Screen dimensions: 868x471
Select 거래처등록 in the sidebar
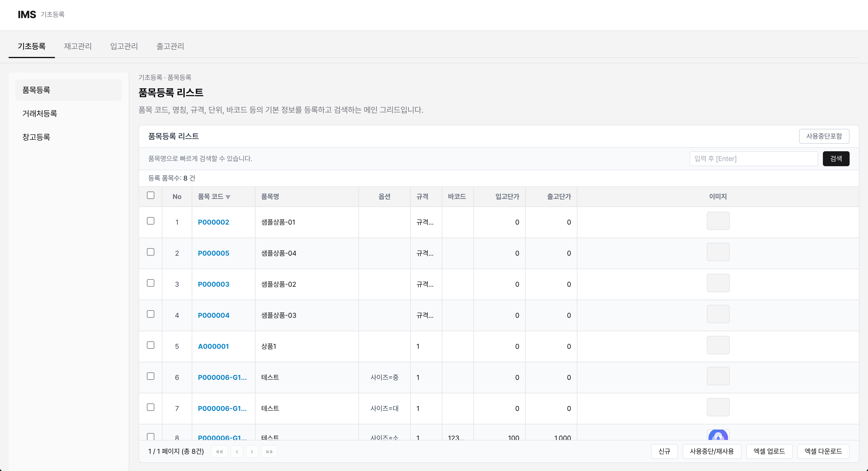click(39, 113)
